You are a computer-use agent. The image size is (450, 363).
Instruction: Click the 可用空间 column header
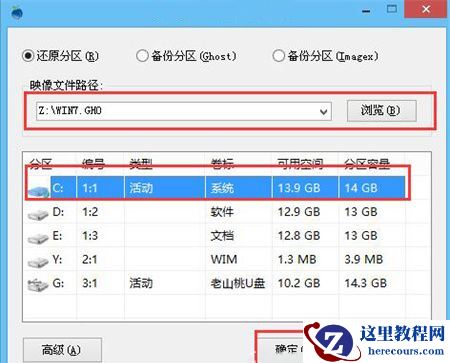[300, 163]
